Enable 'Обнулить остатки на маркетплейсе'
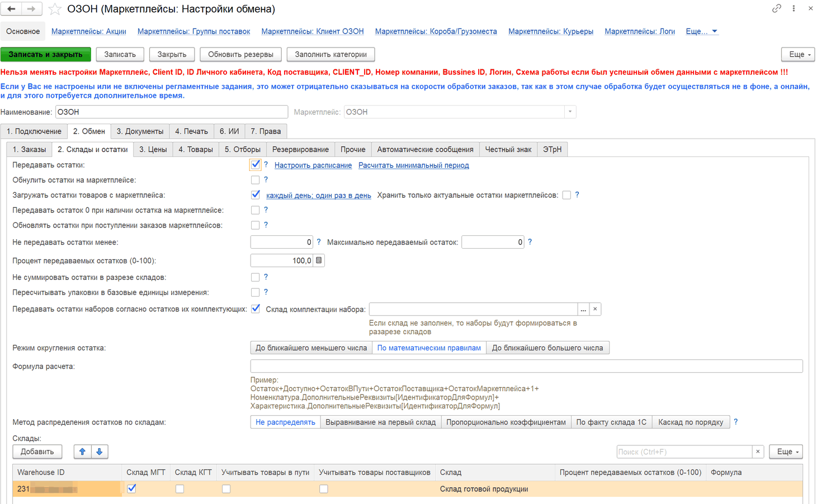The image size is (817, 504). tap(256, 180)
